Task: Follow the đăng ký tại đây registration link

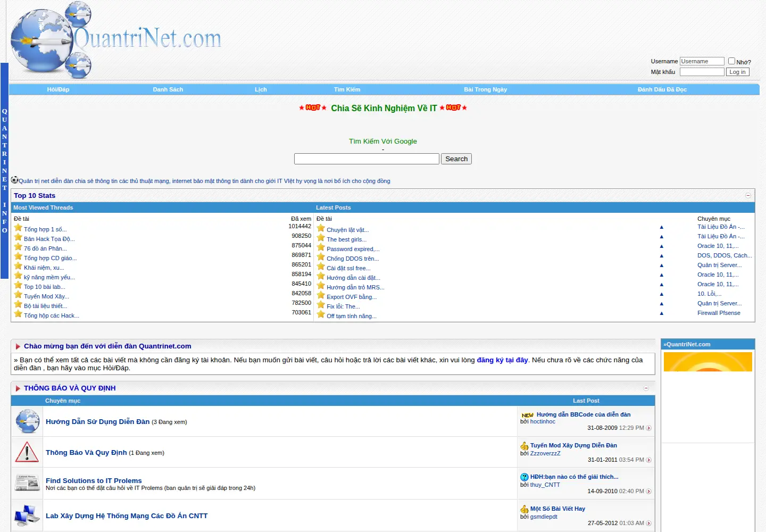Action: (x=502, y=360)
